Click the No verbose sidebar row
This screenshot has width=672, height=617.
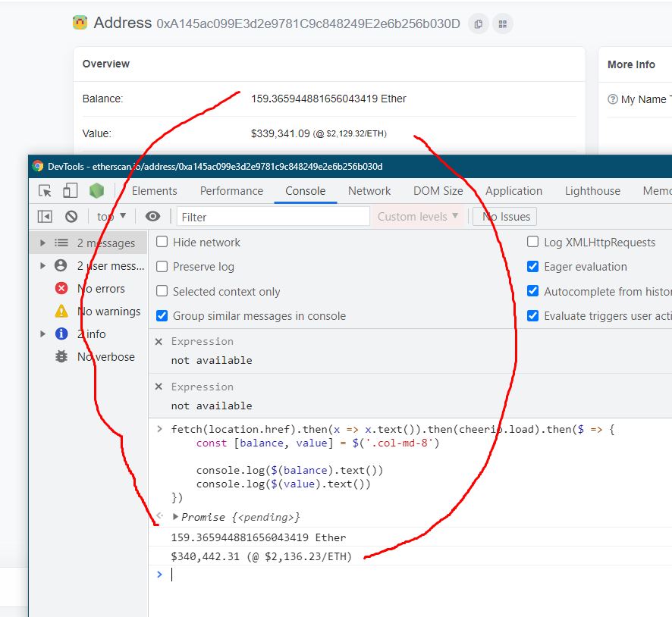(x=88, y=356)
